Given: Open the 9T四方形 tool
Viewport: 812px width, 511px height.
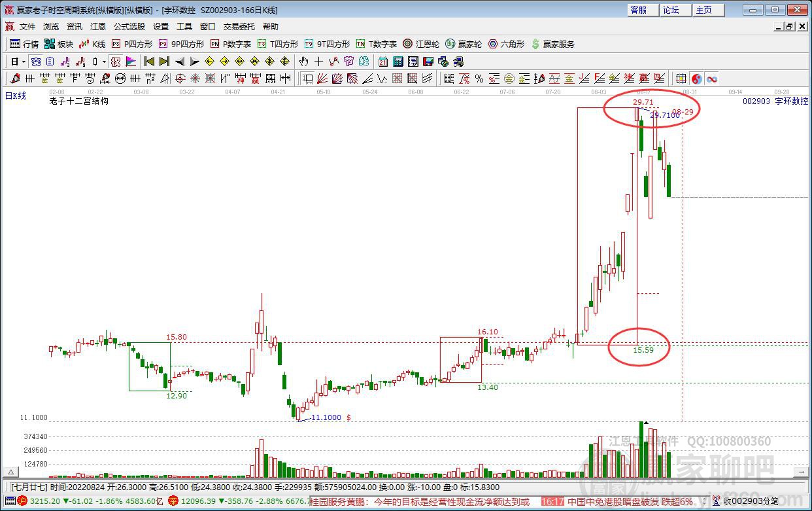Looking at the screenshot, I should pyautogui.click(x=327, y=44).
